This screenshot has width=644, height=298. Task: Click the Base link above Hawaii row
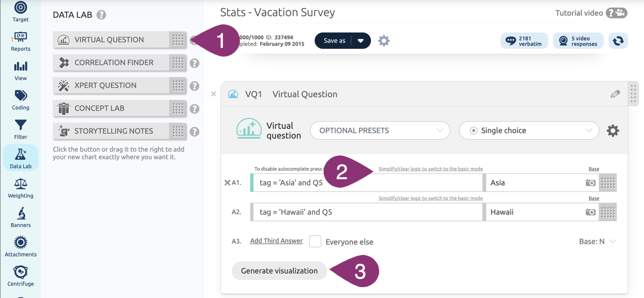pos(594,198)
